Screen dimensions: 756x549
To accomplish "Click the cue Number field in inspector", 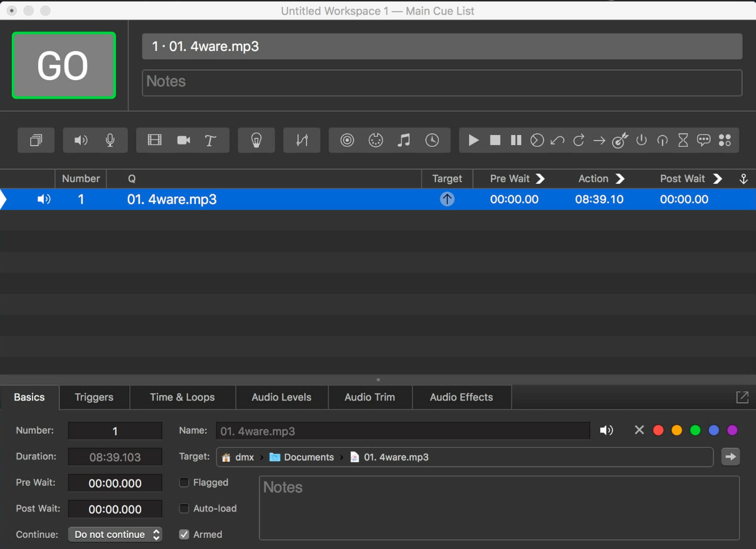I will point(115,431).
